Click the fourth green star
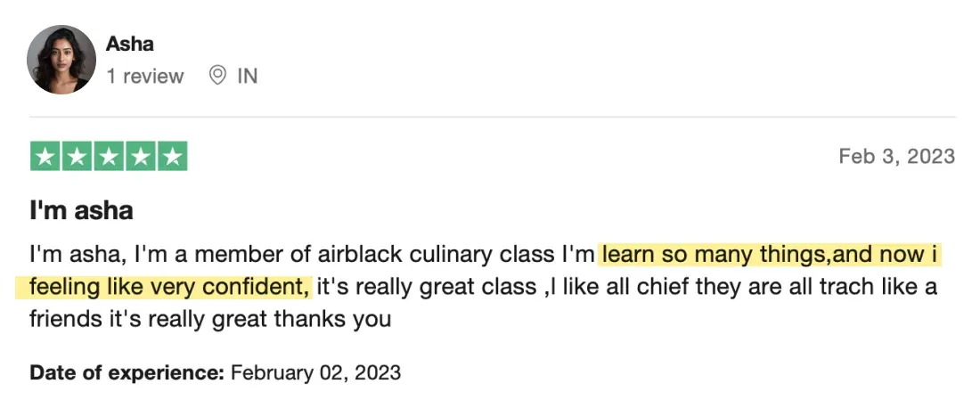The width and height of the screenshot is (980, 408). (141, 156)
